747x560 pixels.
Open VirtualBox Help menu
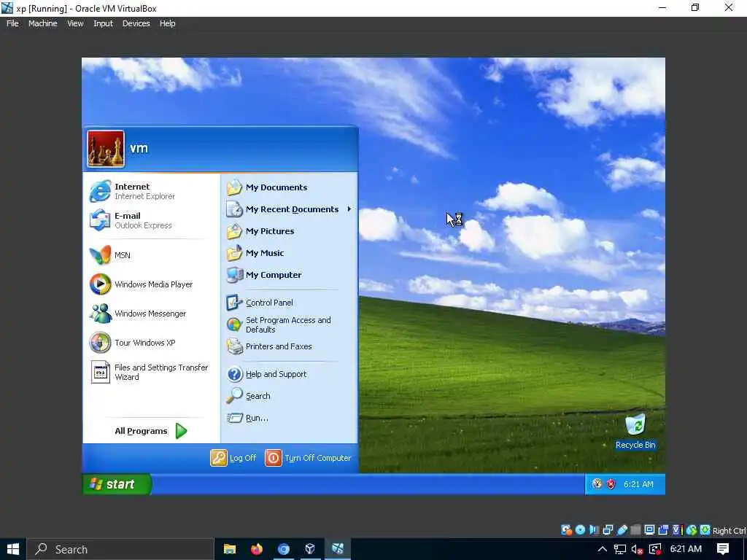[167, 23]
